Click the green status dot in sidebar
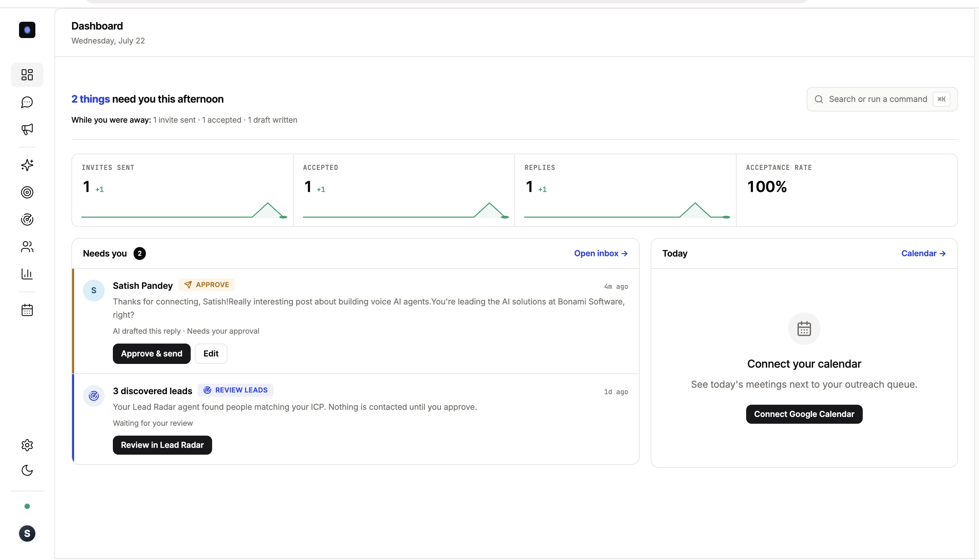Viewport: 979px width, 560px height. (27, 507)
